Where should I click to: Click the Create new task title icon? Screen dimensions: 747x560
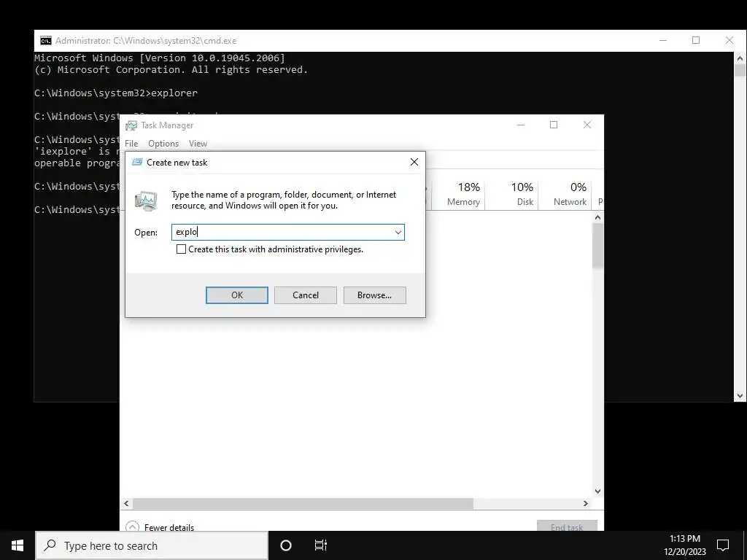137,163
